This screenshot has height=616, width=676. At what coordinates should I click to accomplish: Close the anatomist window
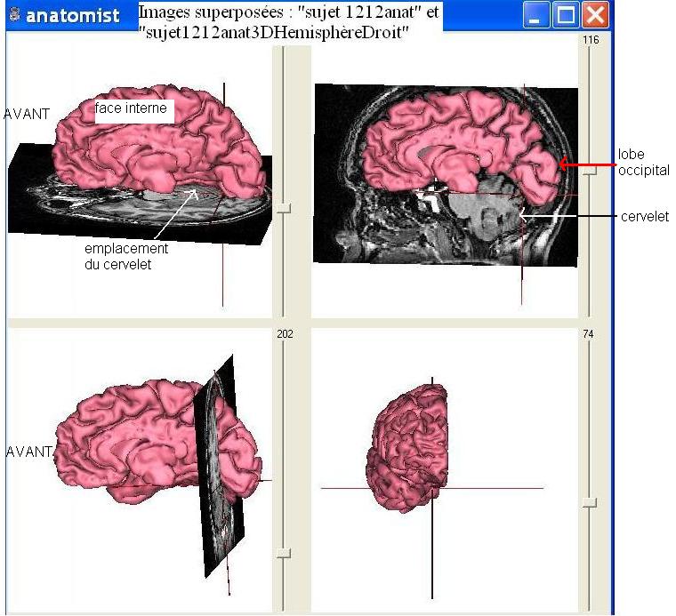(x=595, y=15)
